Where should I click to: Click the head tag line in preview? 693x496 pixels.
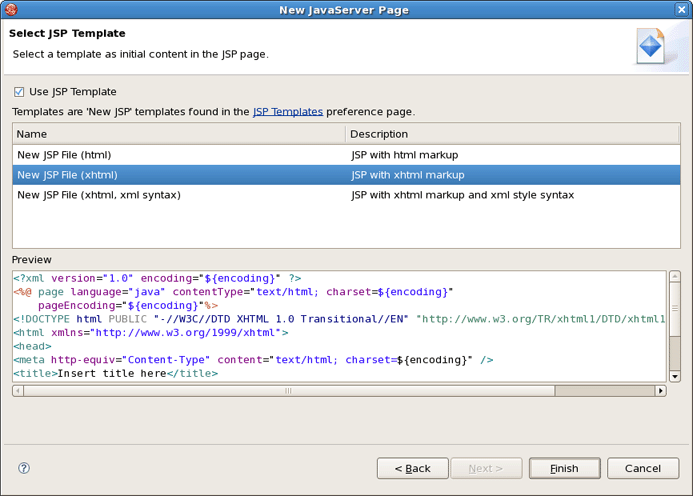point(32,346)
